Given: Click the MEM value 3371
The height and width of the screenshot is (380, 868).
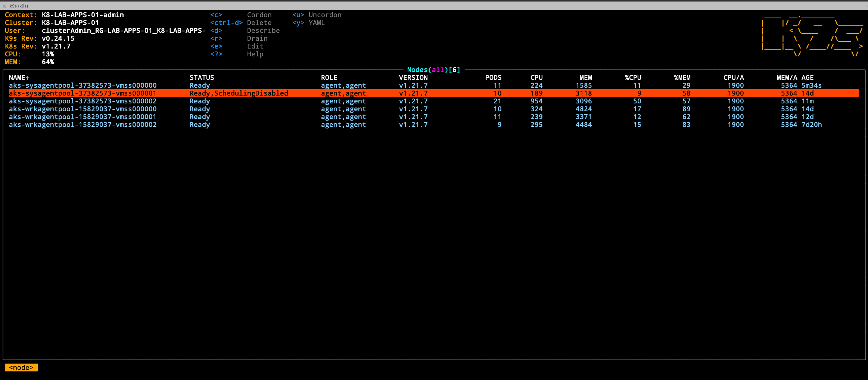Looking at the screenshot, I should click(x=584, y=117).
